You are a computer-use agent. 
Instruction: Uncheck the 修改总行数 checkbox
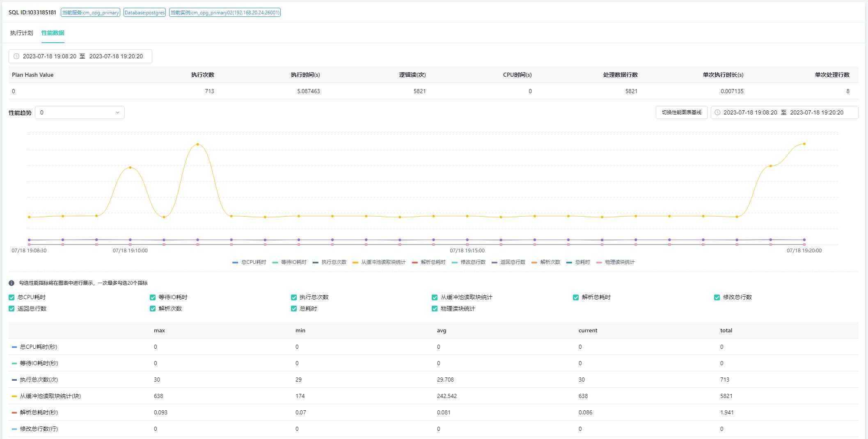pos(717,297)
